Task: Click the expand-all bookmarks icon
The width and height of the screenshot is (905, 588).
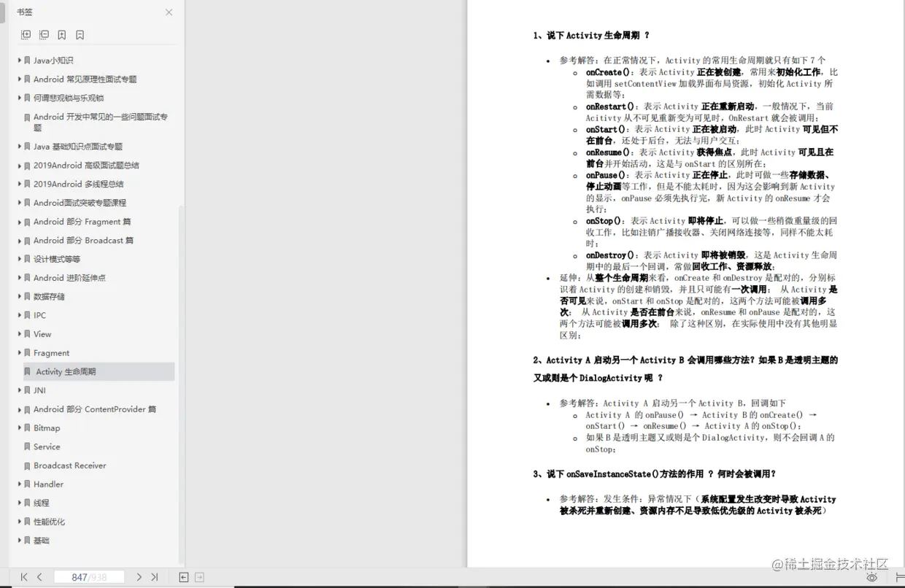Action: 26,35
